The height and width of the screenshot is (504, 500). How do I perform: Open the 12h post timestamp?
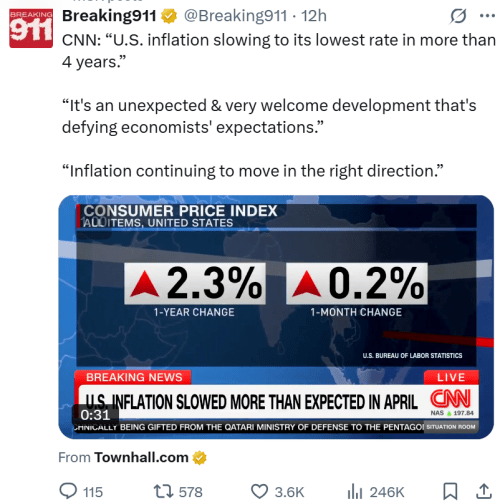(x=314, y=16)
